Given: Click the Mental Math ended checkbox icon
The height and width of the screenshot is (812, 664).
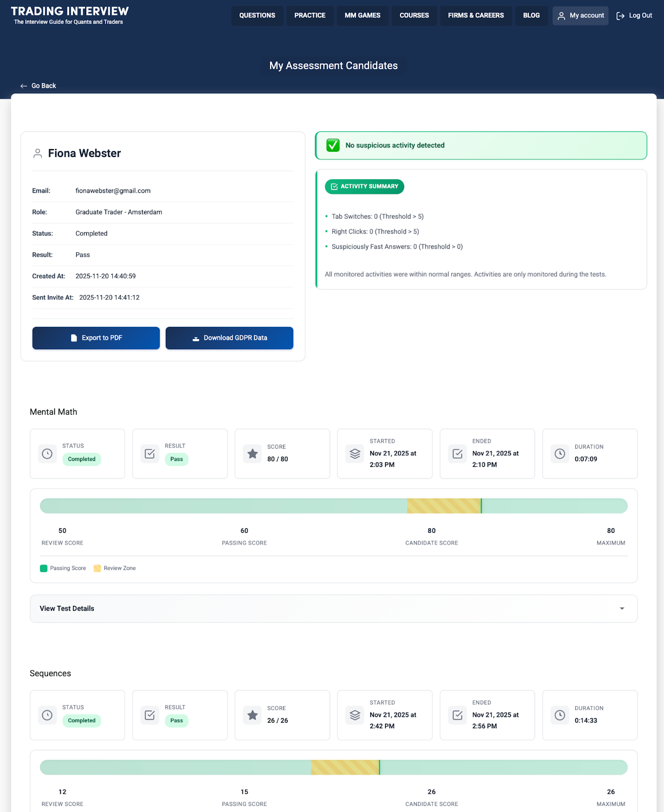Looking at the screenshot, I should click(x=458, y=454).
